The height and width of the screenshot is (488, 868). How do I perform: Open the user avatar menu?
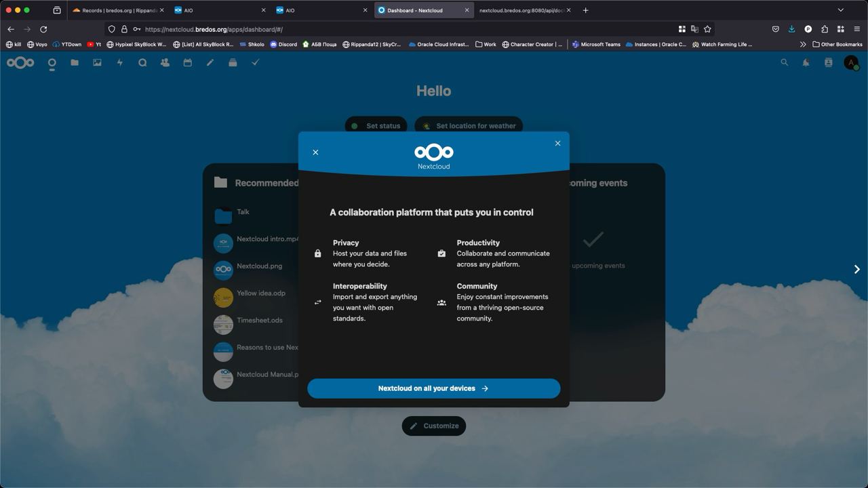coord(851,62)
